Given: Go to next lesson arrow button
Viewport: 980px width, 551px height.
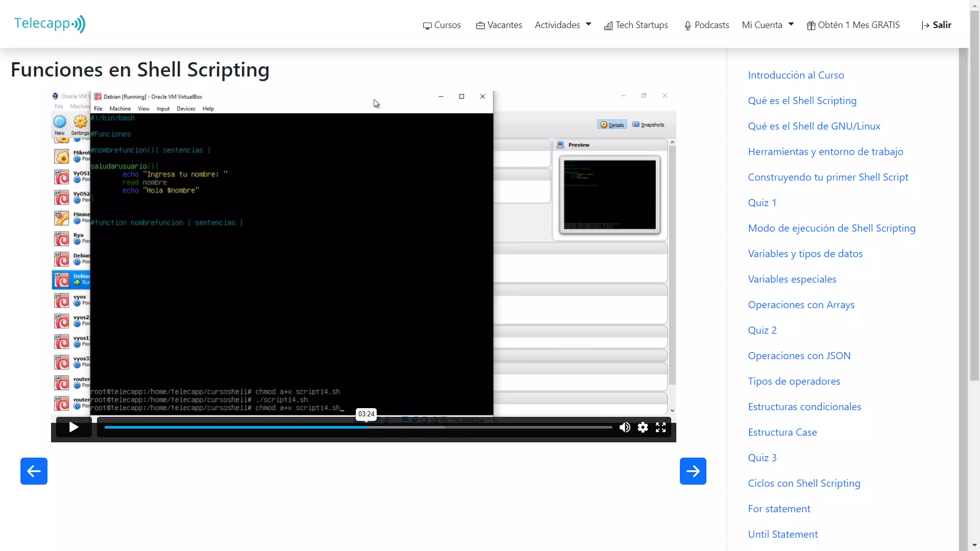Looking at the screenshot, I should tap(693, 471).
